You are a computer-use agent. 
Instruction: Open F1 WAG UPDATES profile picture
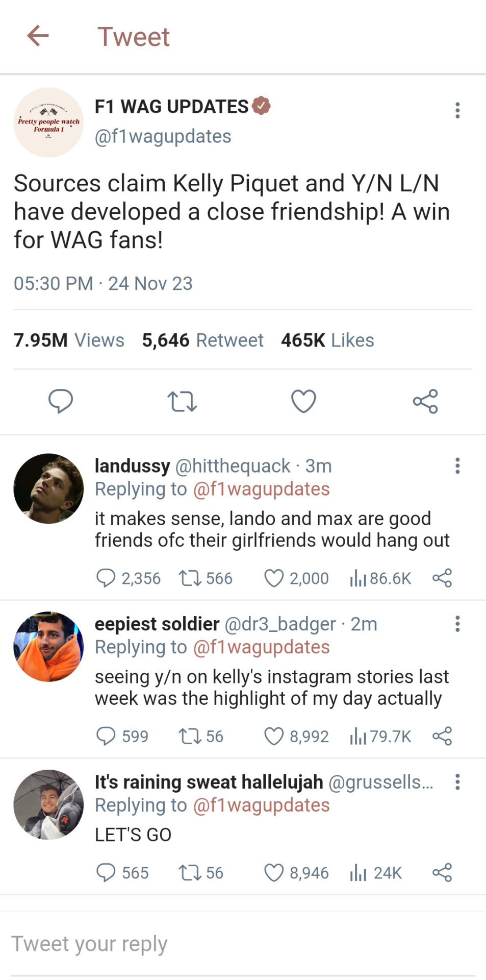(x=48, y=122)
